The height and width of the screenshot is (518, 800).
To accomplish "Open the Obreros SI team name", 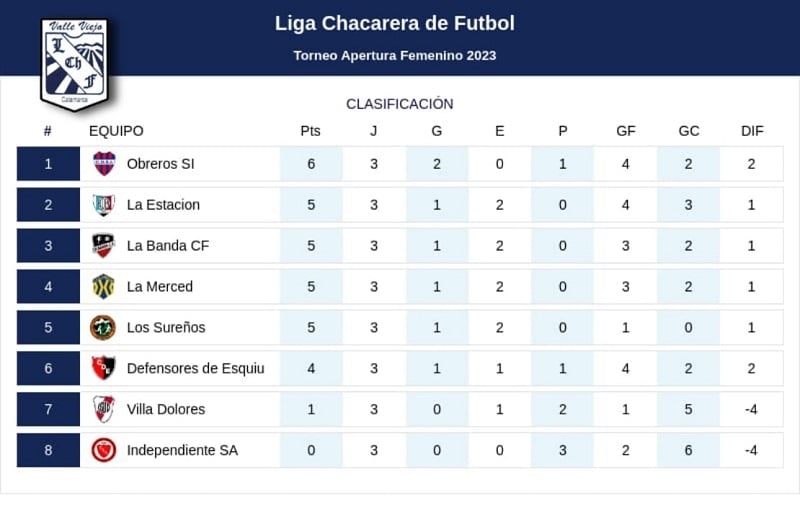I will (160, 164).
